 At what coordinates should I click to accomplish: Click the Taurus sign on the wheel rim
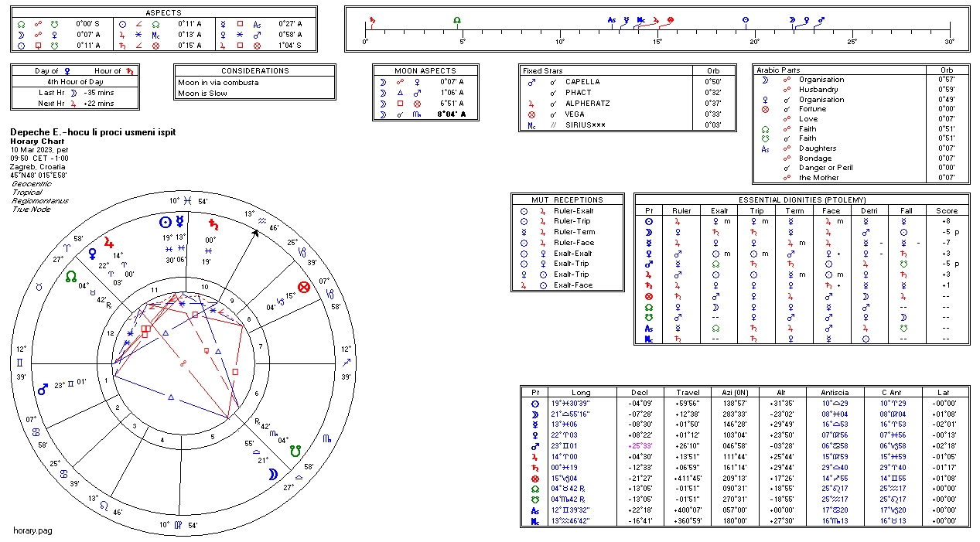[x=38, y=286]
